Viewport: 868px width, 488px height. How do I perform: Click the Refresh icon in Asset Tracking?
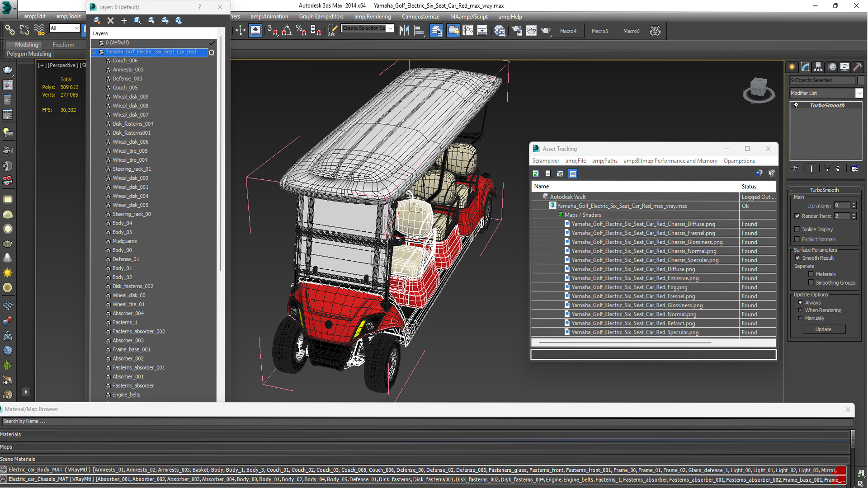[536, 174]
